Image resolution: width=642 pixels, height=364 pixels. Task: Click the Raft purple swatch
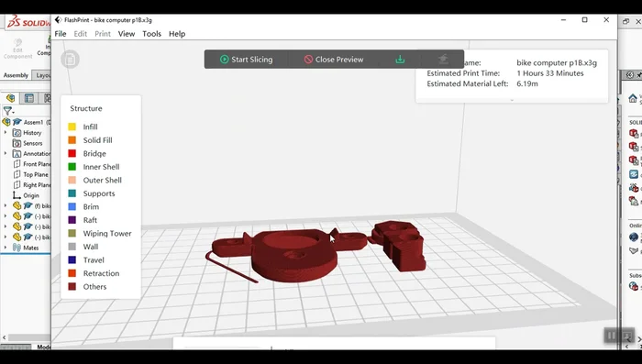tap(72, 220)
